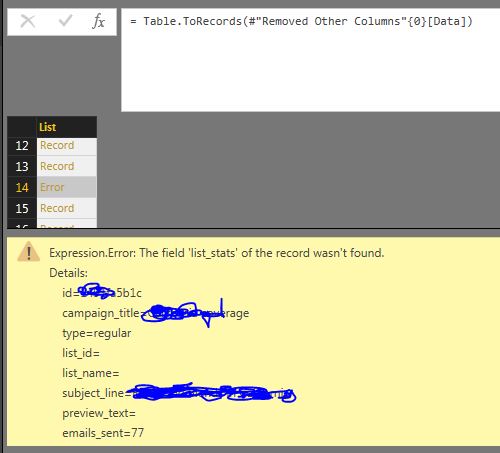500x453 pixels.
Task: Click the list_name= detail line
Action: click(91, 373)
